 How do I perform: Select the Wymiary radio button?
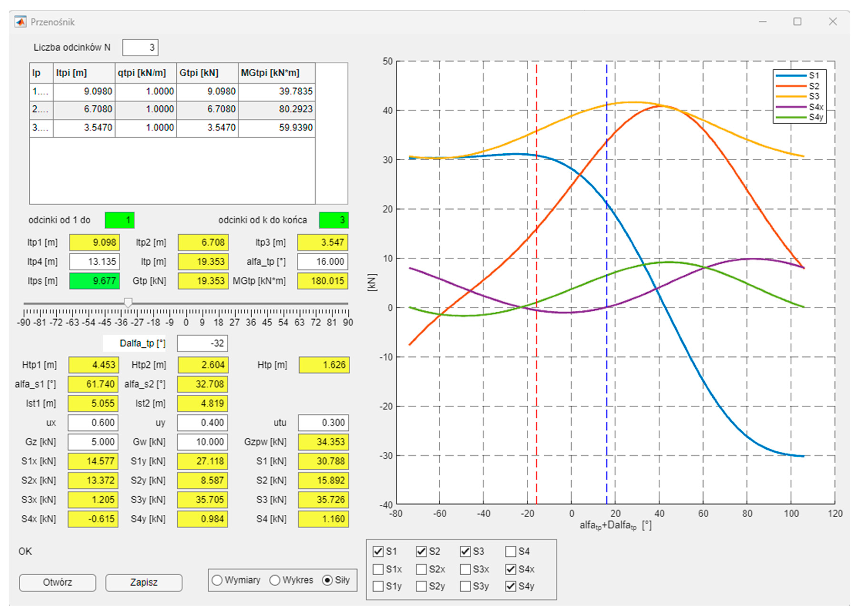[217, 580]
